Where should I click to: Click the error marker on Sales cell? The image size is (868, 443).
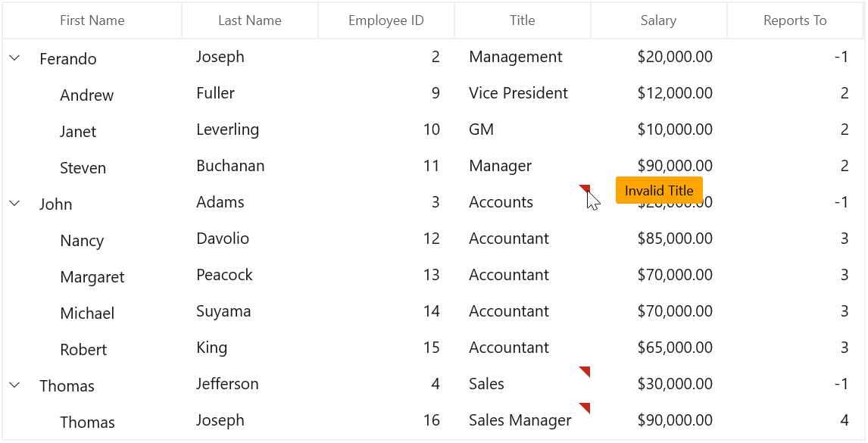[585, 372]
